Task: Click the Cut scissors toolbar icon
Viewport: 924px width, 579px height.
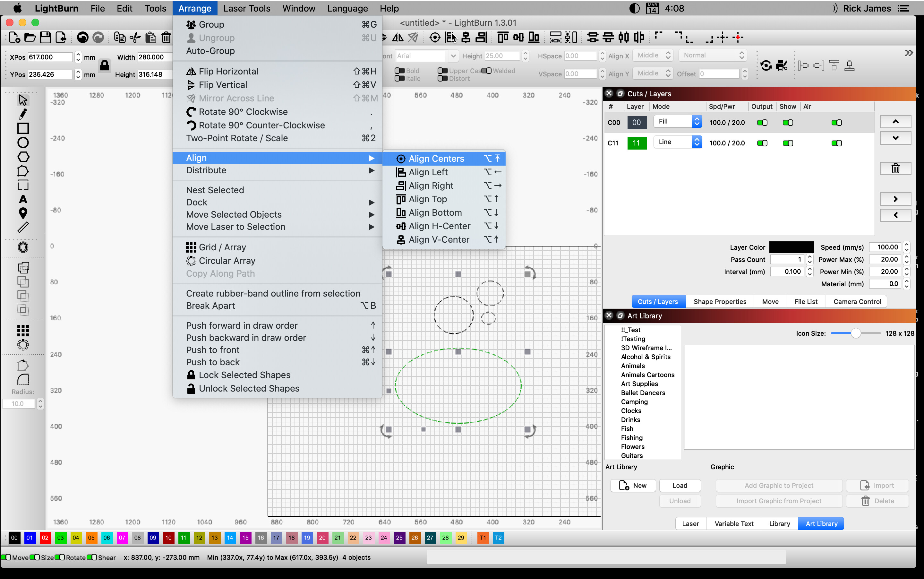Action: point(135,37)
